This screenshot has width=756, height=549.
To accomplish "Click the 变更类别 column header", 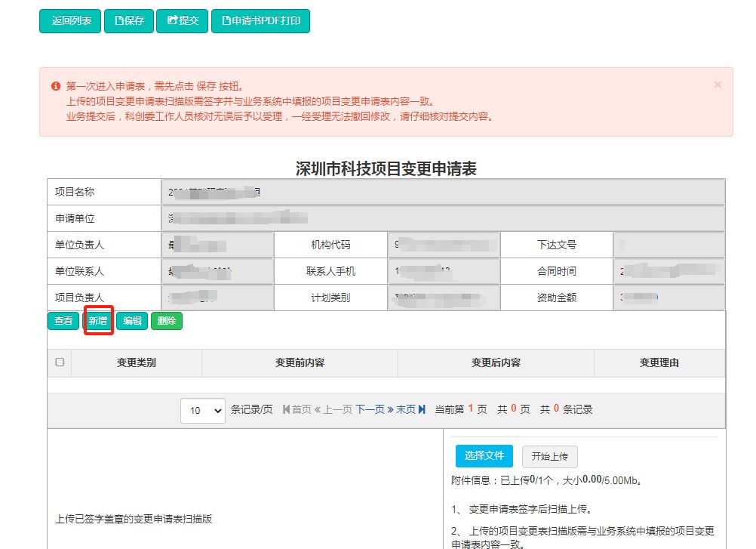I will [137, 362].
